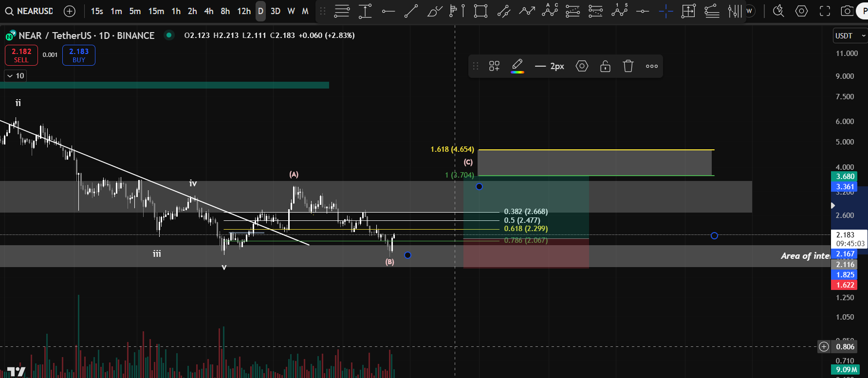Click the Publish P button
The height and width of the screenshot is (378, 868).
point(862,11)
